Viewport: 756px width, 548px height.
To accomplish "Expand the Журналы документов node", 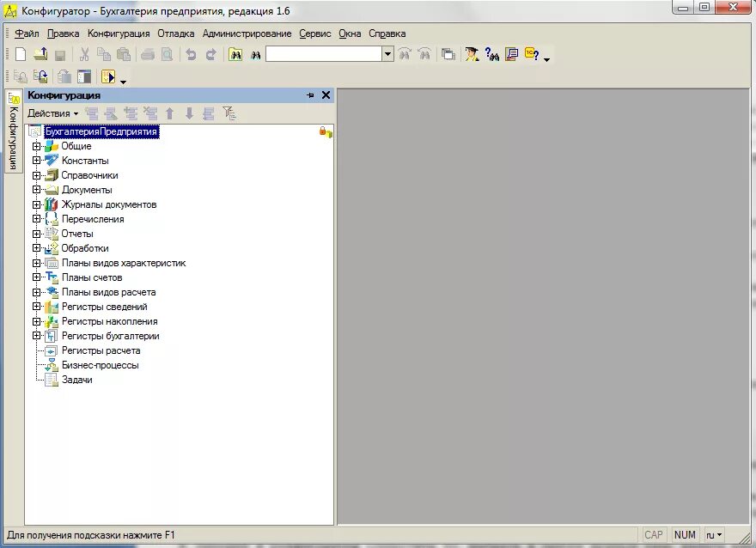I will tap(36, 204).
